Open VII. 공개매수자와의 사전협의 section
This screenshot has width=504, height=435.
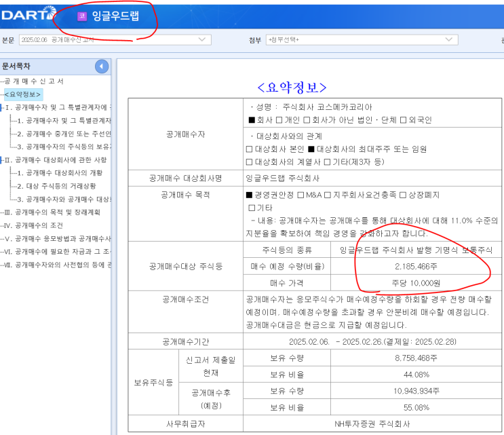58,265
